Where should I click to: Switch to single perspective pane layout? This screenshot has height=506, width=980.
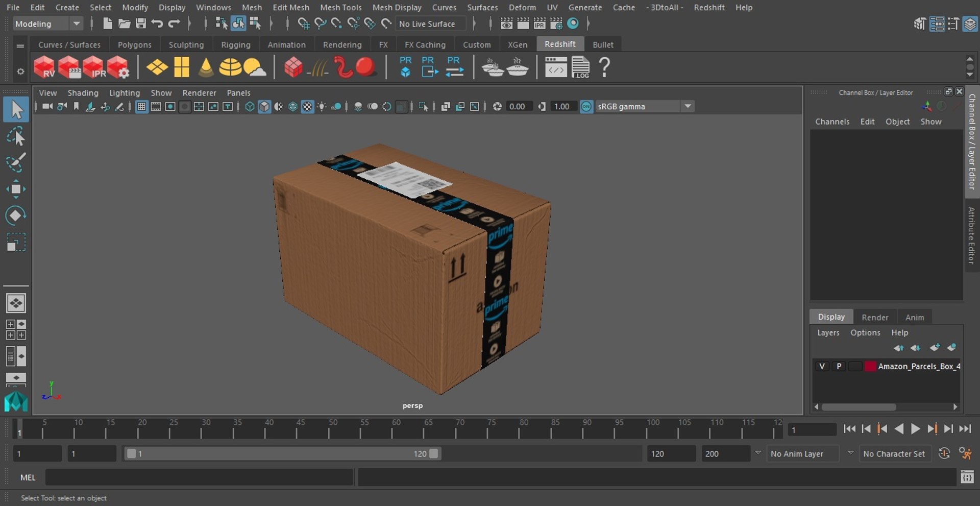coord(16,303)
